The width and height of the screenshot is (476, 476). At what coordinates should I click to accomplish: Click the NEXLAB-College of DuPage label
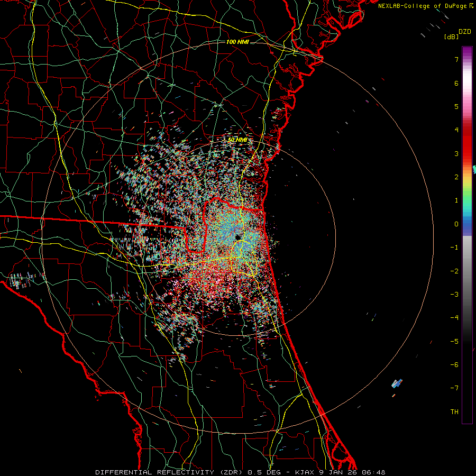pos(422,6)
